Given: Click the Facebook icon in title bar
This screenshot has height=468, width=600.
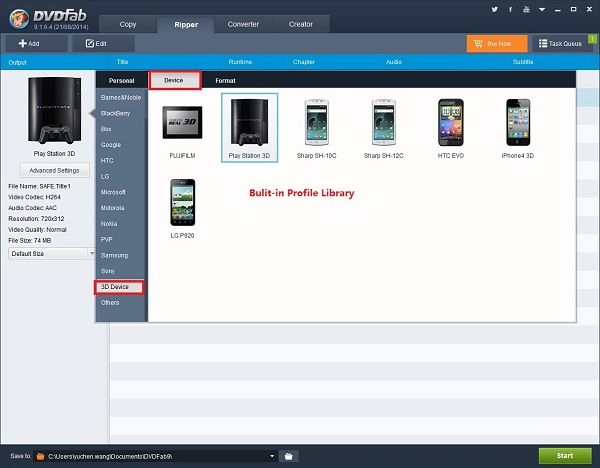Looking at the screenshot, I should pyautogui.click(x=508, y=9).
